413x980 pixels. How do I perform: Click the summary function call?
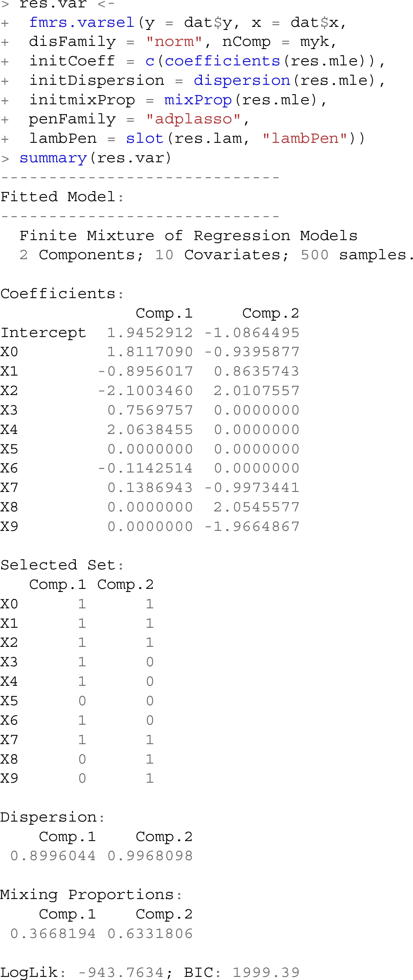(x=53, y=158)
